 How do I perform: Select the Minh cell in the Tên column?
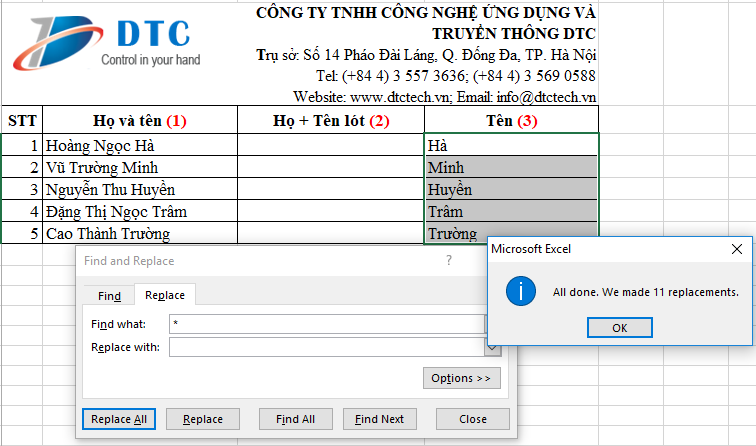511,167
